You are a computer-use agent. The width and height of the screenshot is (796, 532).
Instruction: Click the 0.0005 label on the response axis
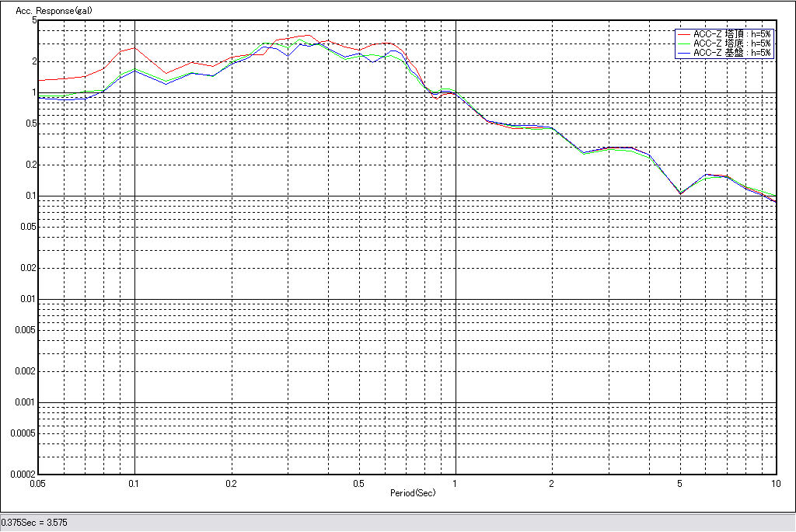click(20, 433)
